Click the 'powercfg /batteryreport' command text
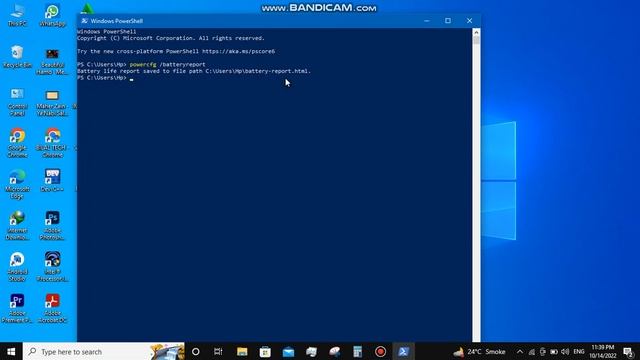The width and height of the screenshot is (640, 360). click(167, 64)
